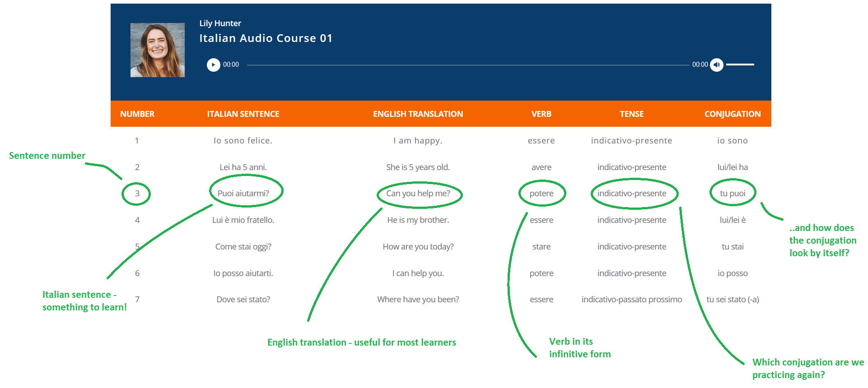868x388 pixels.
Task: Click the conjugation 'tu sei stato (-a)'
Action: (733, 300)
